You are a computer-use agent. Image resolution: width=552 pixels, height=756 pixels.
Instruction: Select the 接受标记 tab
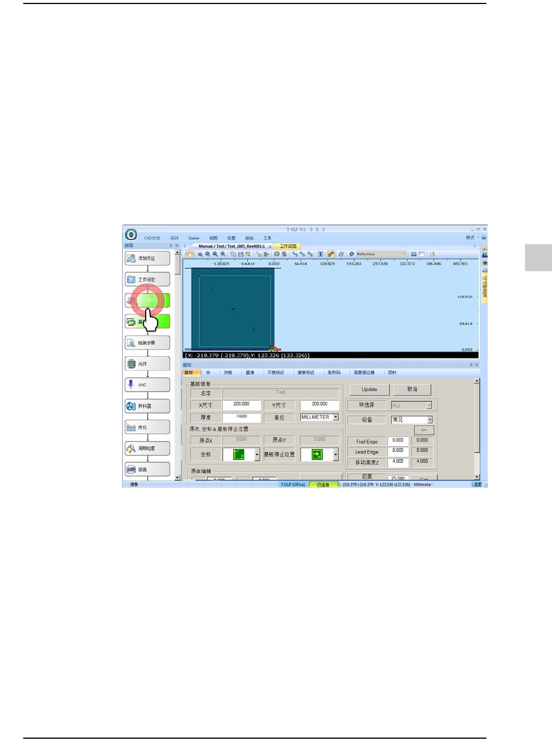[x=306, y=373]
